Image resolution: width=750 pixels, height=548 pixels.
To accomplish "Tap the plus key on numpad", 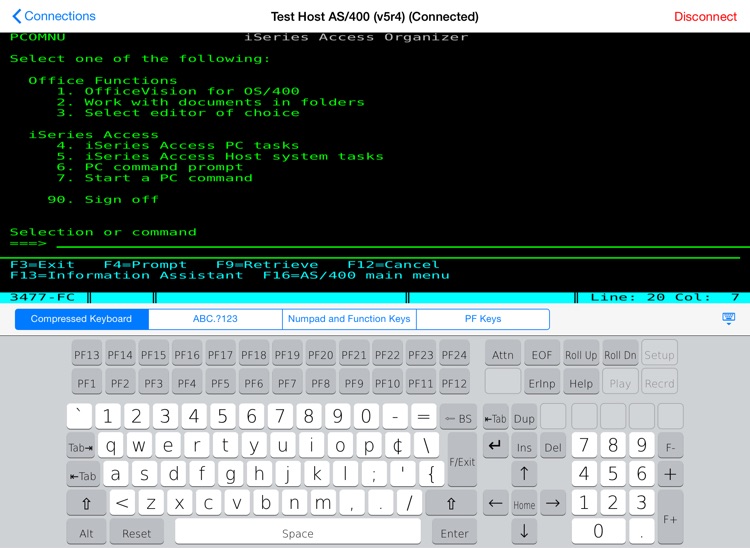I will [670, 474].
